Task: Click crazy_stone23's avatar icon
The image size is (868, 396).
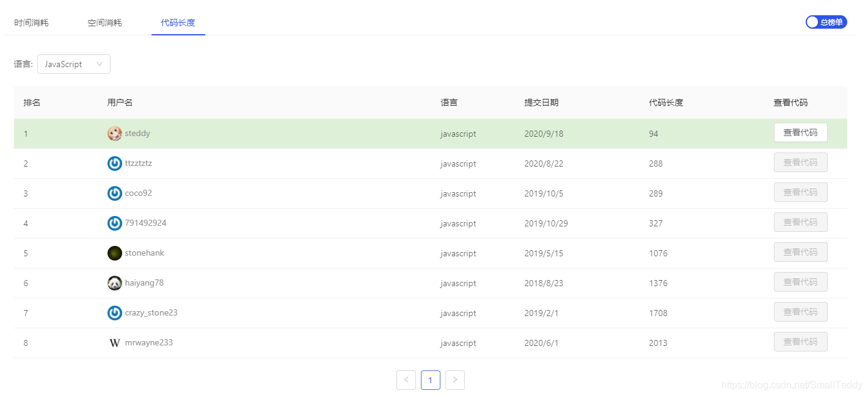Action: [x=114, y=312]
